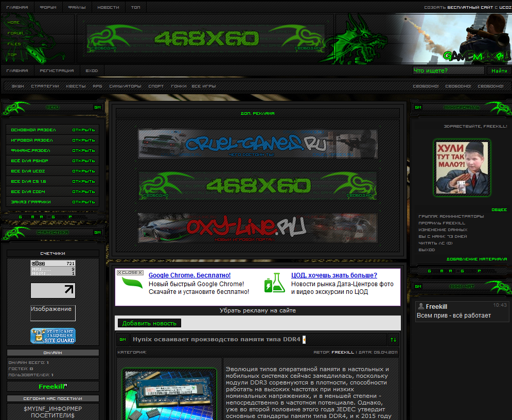Open the 'Спорт' games category
This screenshot has height=420, width=512.
156,86
